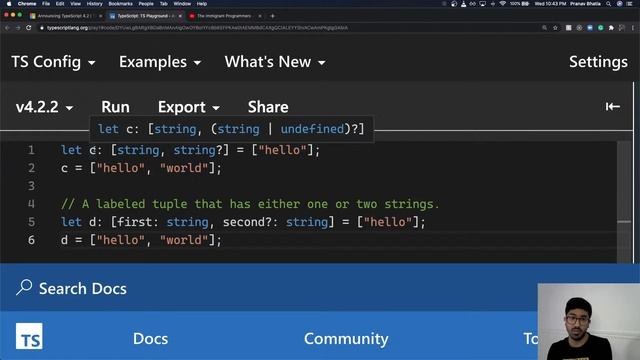Switch to The Immigrant Programmers tab
Viewport: 640px width, 360px height.
coord(224,16)
